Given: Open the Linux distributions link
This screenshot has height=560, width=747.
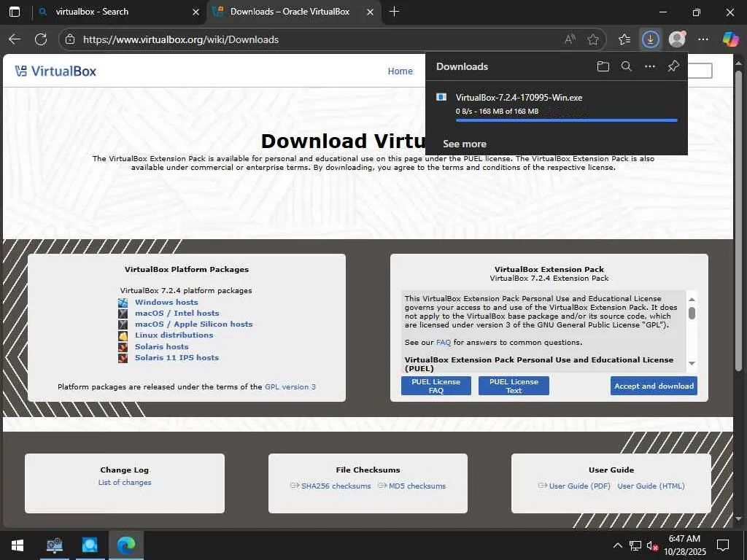Looking at the screenshot, I should coord(174,335).
